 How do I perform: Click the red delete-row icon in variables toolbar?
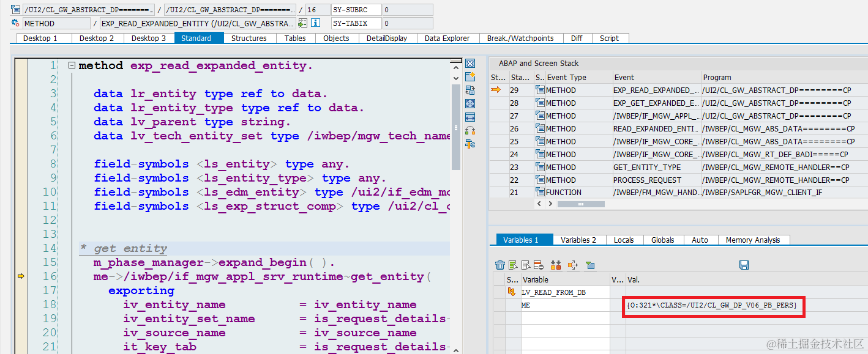[539, 265]
